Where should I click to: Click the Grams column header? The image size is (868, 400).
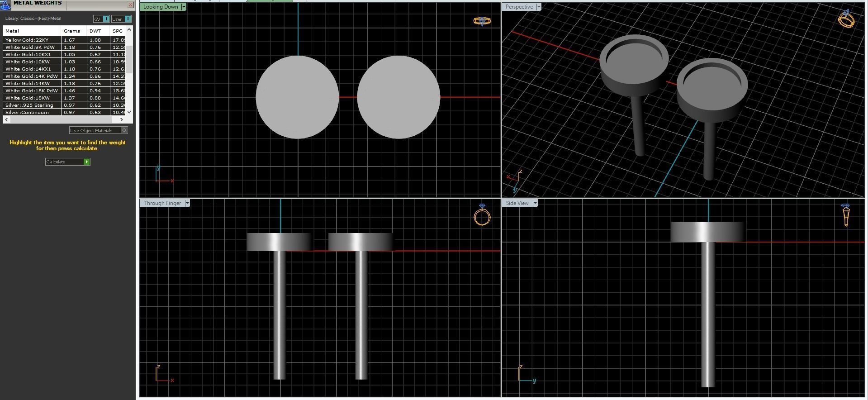(74, 31)
